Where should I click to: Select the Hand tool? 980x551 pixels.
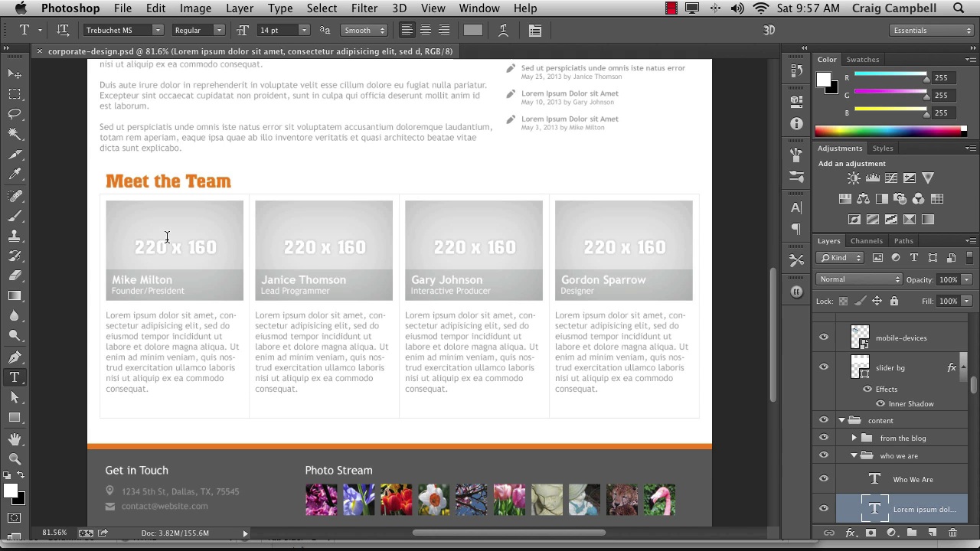pyautogui.click(x=15, y=439)
